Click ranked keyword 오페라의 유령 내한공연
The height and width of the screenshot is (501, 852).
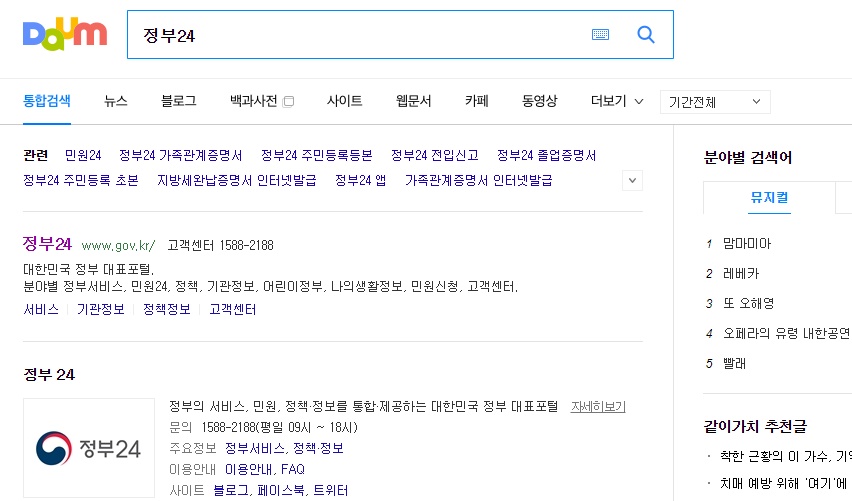coord(786,333)
